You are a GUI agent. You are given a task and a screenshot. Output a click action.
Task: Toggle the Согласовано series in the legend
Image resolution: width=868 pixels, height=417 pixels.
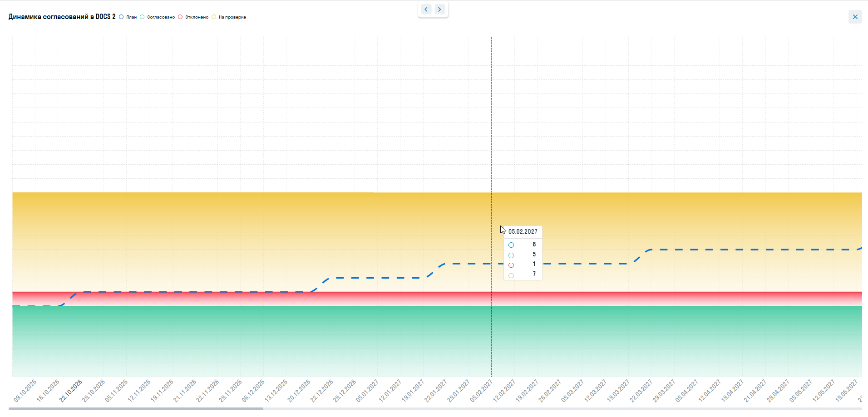tap(157, 17)
